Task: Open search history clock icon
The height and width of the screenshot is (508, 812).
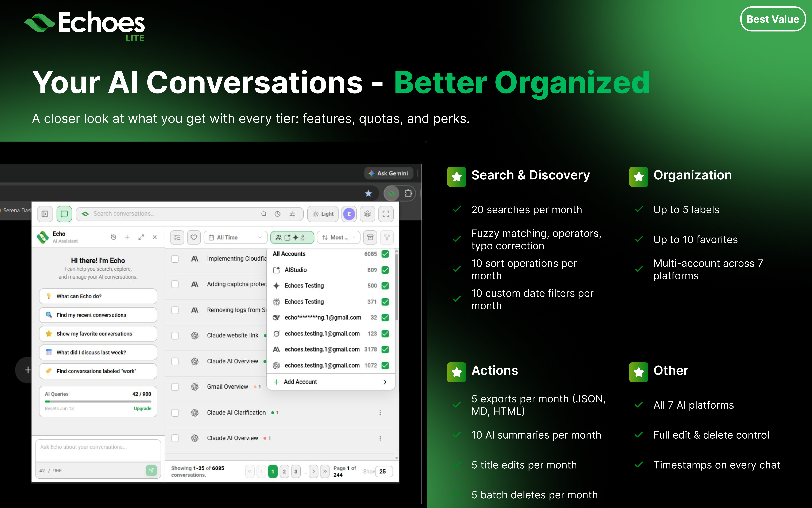Action: pos(278,214)
